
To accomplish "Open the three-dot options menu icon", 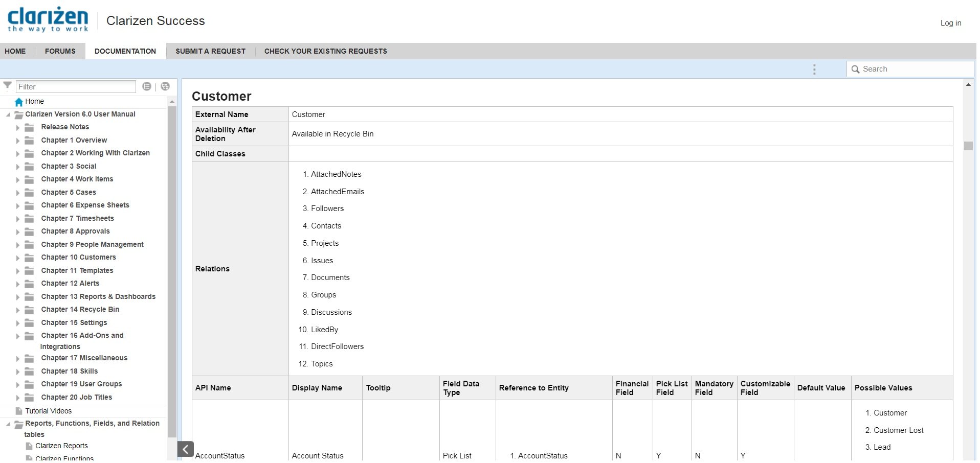I will coord(814,70).
